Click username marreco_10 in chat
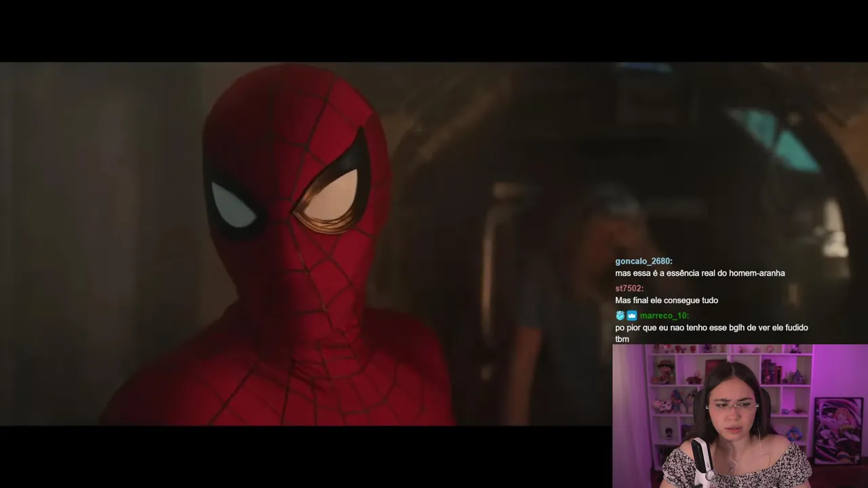This screenshot has width=868, height=488. point(665,315)
